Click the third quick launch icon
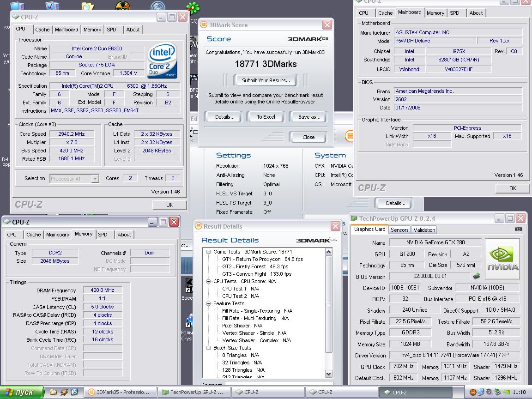This screenshot has width=532, height=399. [x=75, y=392]
